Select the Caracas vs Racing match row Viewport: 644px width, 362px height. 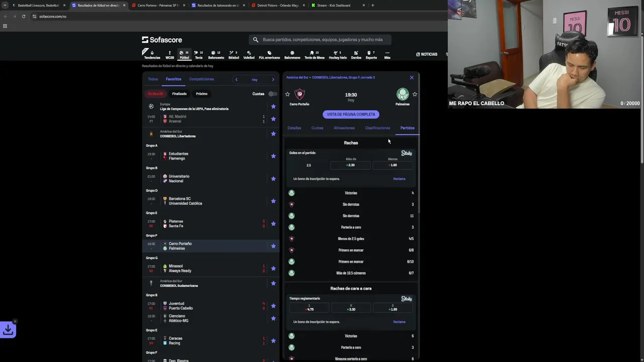(211, 341)
